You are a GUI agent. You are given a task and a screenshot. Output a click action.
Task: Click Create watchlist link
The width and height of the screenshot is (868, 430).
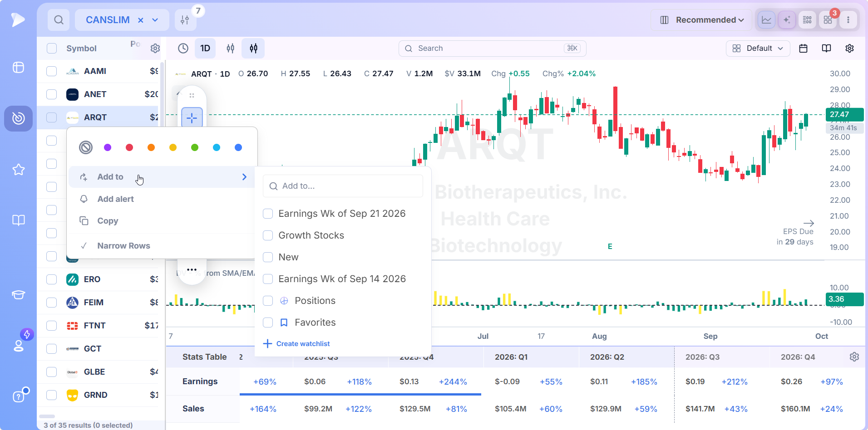[296, 344]
